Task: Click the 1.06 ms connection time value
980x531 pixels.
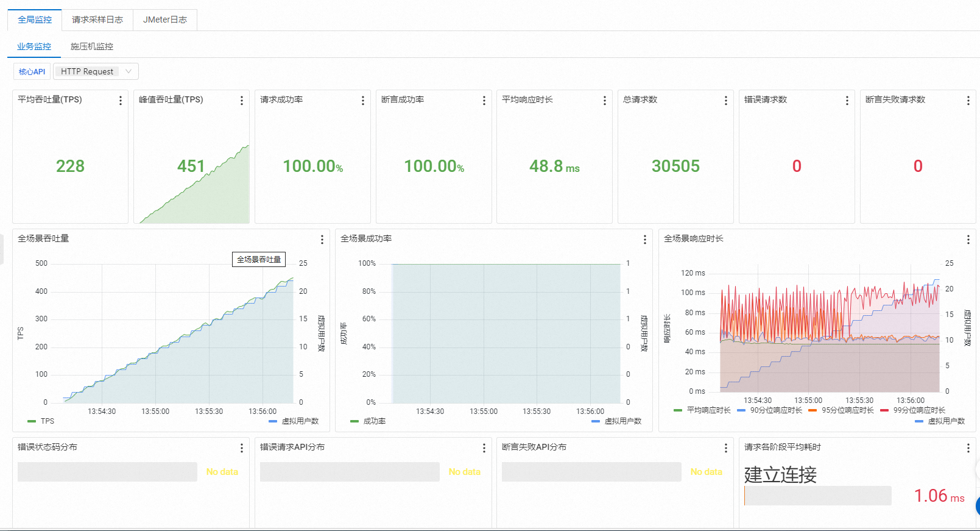Action: coord(939,496)
